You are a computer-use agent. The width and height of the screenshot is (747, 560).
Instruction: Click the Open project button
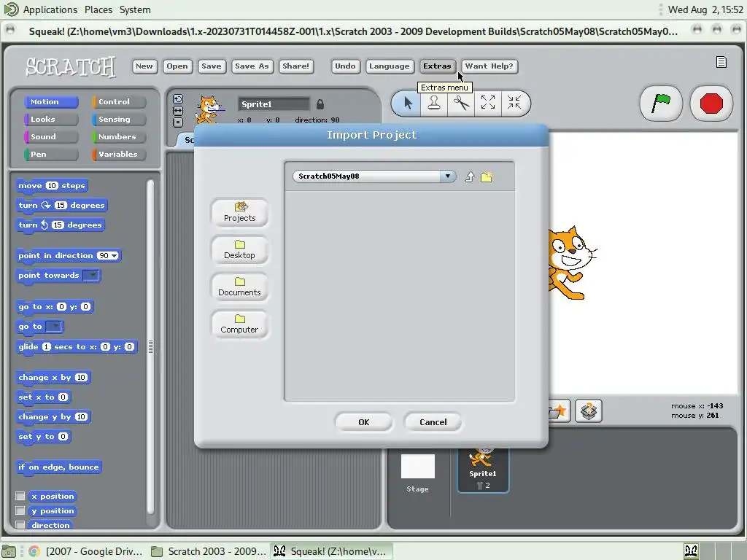click(x=177, y=66)
